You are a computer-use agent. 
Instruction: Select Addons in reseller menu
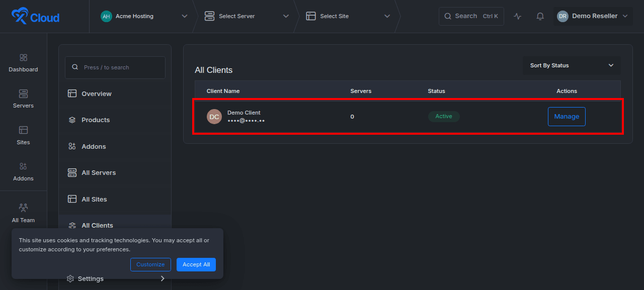pyautogui.click(x=115, y=146)
